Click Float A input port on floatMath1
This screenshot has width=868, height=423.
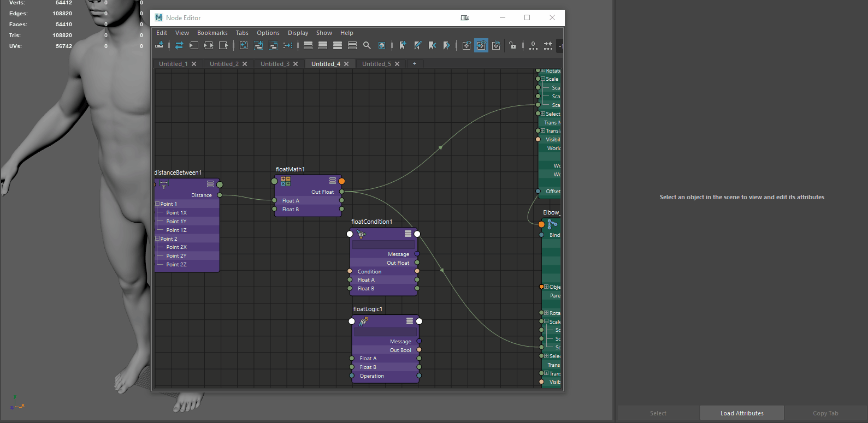(274, 200)
